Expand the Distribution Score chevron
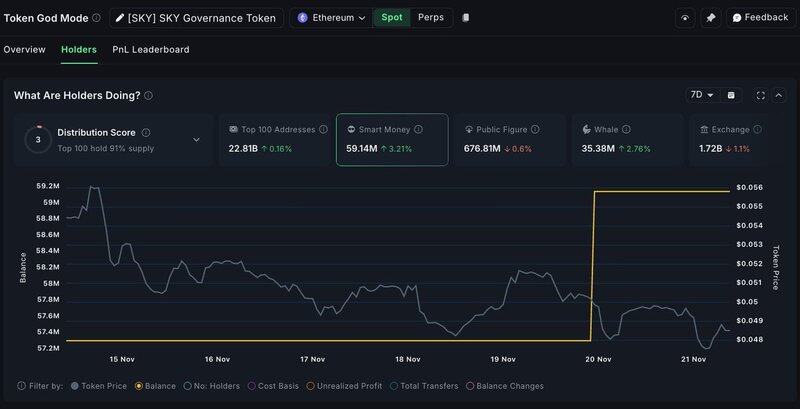This screenshot has height=409, width=800. [x=195, y=140]
